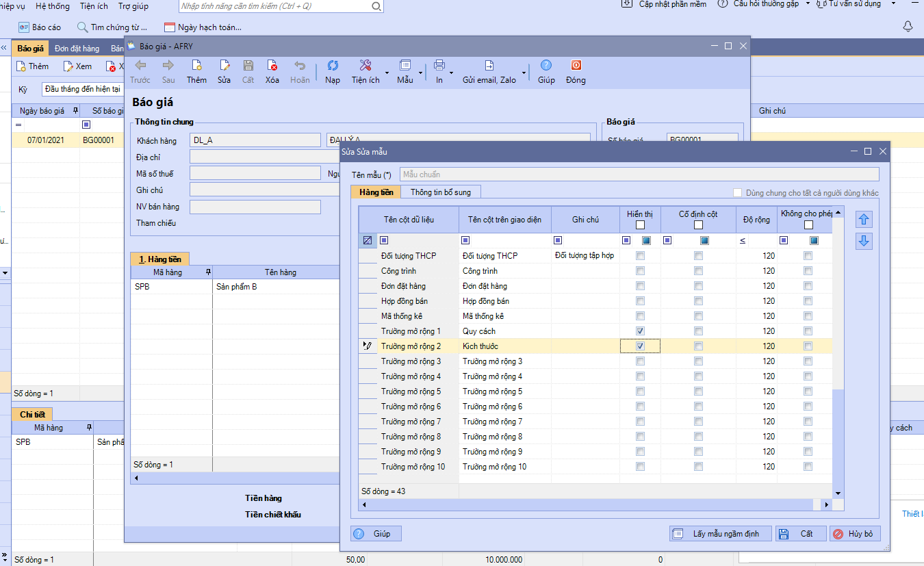This screenshot has height=566, width=924.
Task: Click the In printer icon
Action: [439, 66]
